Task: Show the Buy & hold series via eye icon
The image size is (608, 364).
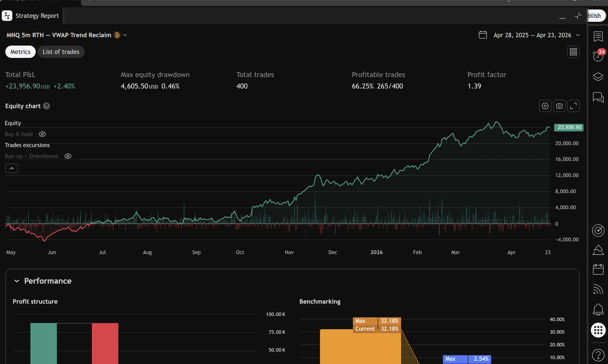Action: click(x=42, y=134)
